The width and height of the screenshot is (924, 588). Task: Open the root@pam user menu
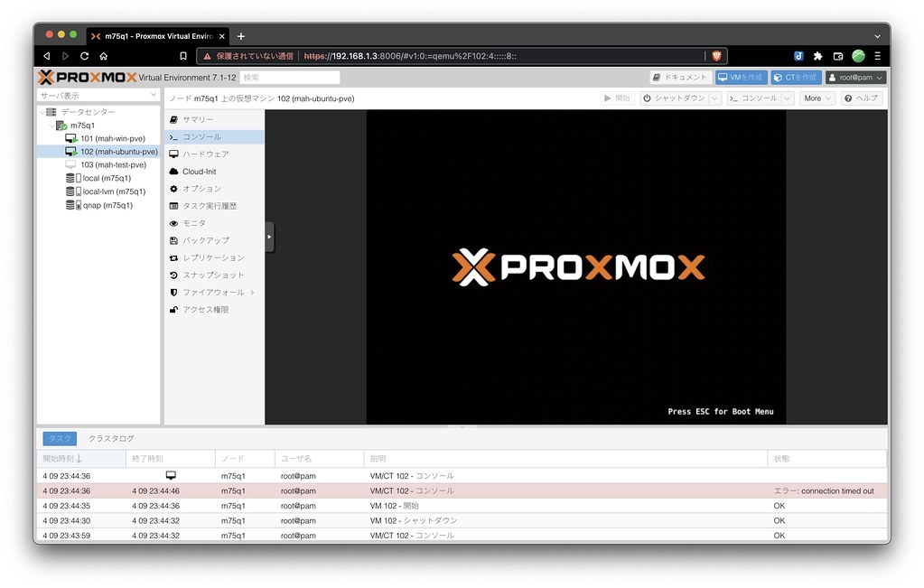(x=855, y=77)
